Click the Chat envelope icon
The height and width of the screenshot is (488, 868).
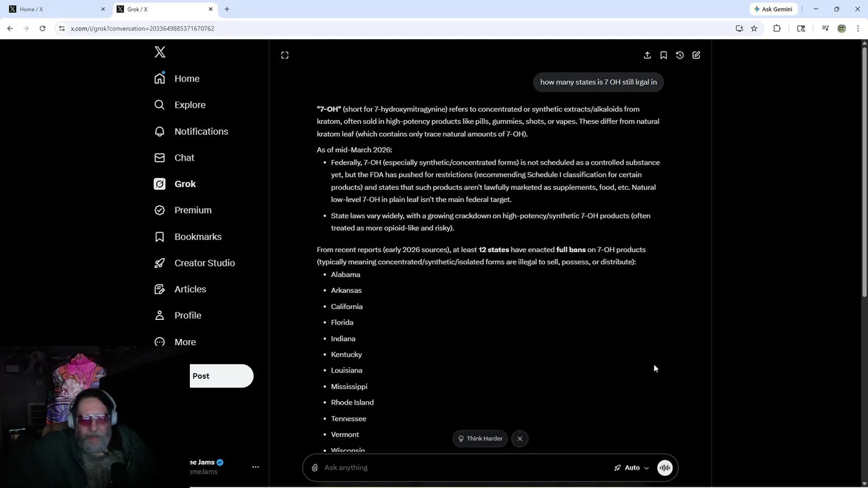tap(159, 157)
